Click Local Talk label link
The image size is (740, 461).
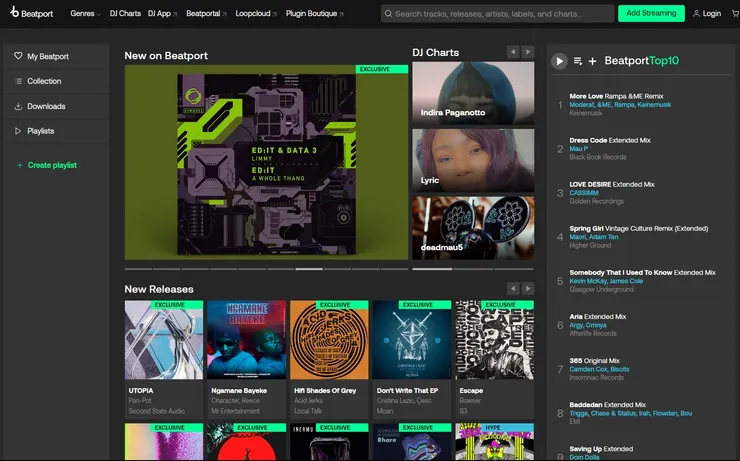click(x=308, y=411)
